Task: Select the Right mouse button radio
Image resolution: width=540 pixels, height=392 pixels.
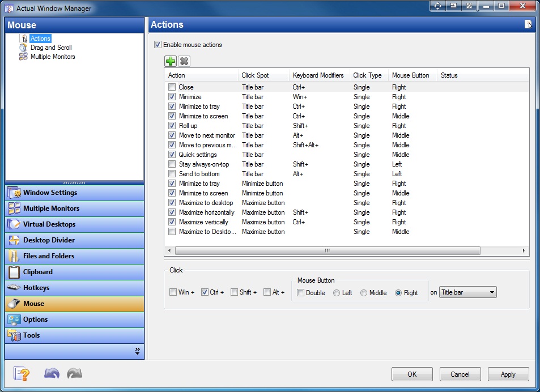Action: tap(398, 293)
